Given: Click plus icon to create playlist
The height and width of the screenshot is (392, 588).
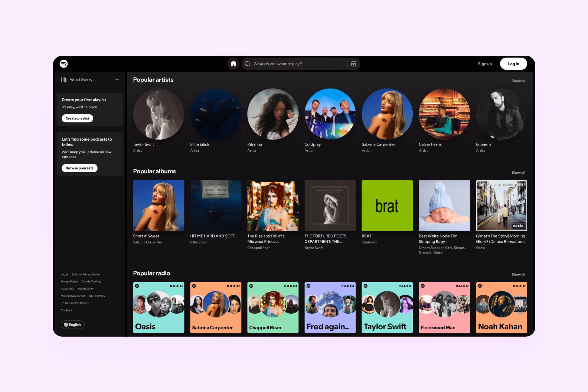Looking at the screenshot, I should [x=117, y=80].
